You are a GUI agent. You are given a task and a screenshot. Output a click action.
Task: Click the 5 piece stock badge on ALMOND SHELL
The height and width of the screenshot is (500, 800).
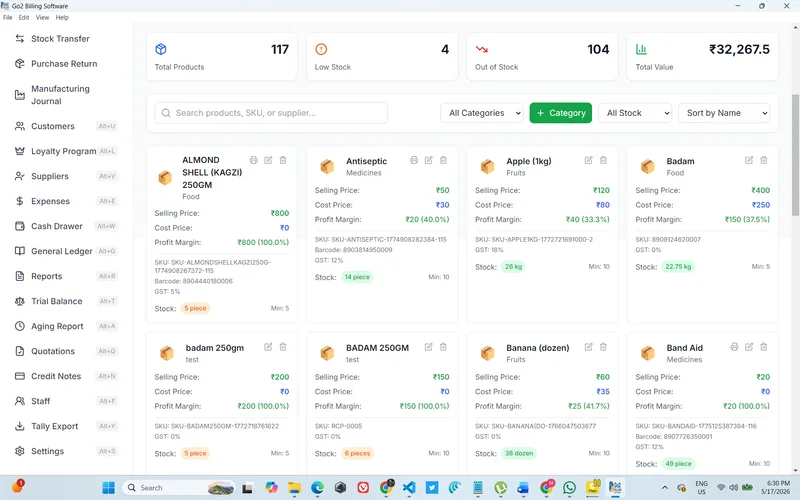tap(195, 308)
